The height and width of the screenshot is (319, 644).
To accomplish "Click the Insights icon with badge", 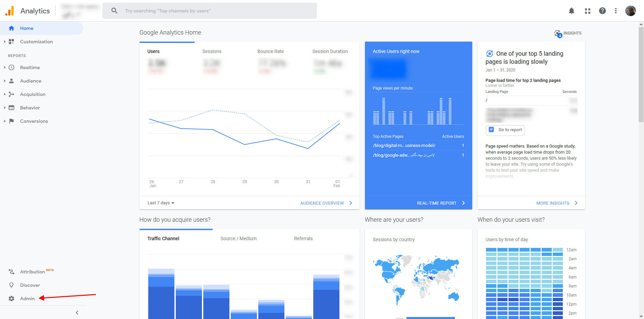I will (x=558, y=34).
